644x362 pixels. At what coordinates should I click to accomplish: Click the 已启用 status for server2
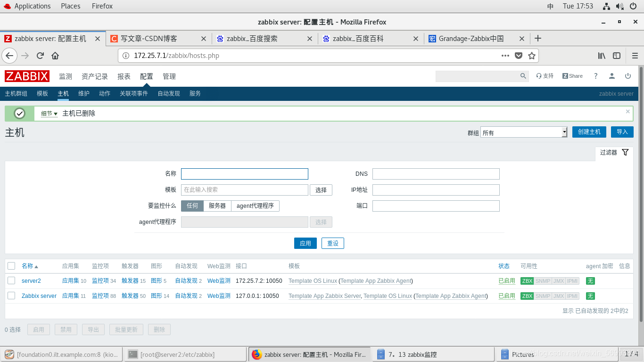507,281
